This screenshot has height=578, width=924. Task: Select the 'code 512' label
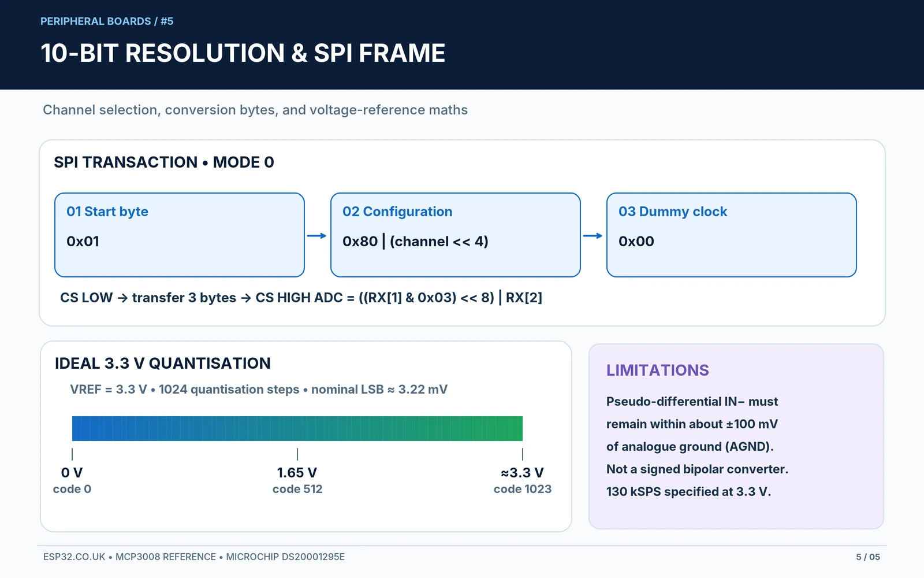tap(297, 489)
